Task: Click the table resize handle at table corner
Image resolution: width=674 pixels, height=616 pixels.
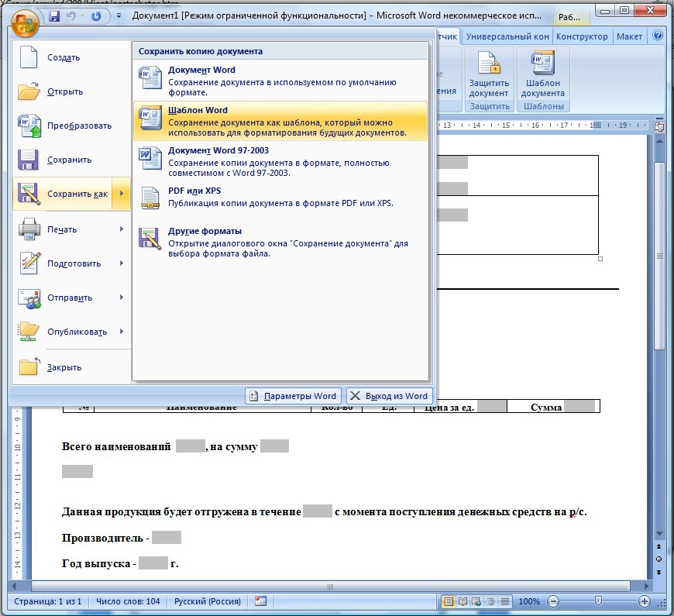Action: pos(600,259)
